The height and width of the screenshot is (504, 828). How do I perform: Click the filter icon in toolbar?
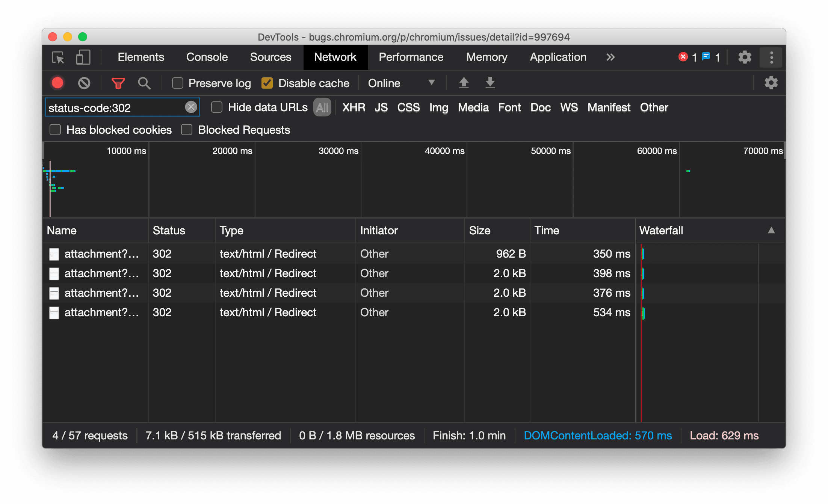coord(118,83)
